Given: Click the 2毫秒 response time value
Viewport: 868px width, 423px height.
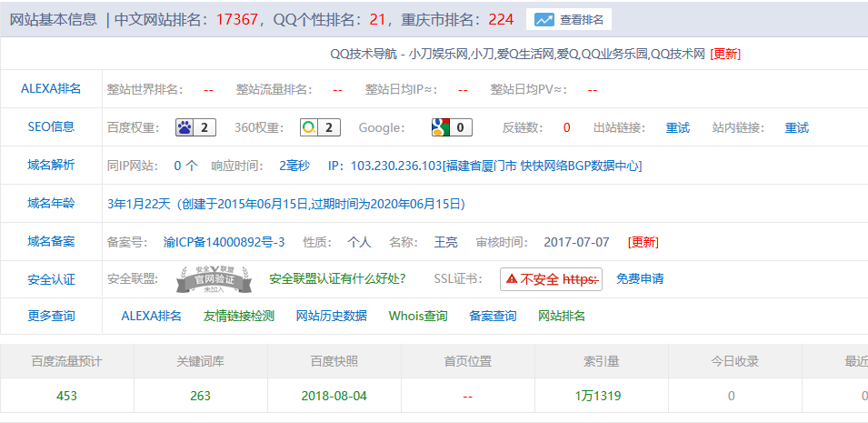Looking at the screenshot, I should coord(294,166).
